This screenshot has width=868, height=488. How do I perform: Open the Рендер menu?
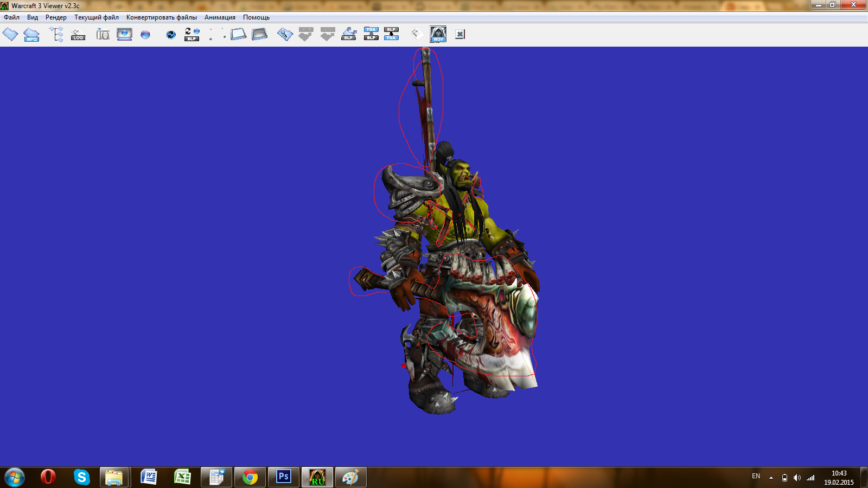(x=56, y=17)
